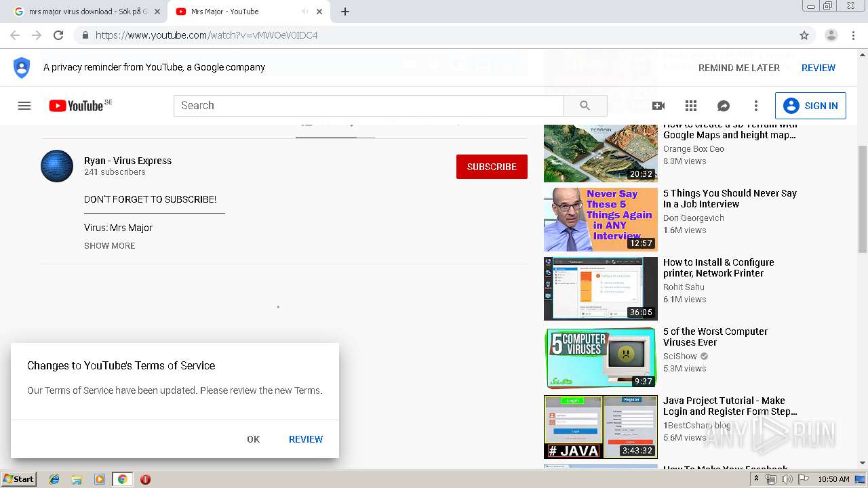Open the messages share icon
The height and width of the screenshot is (488, 868).
tap(724, 106)
